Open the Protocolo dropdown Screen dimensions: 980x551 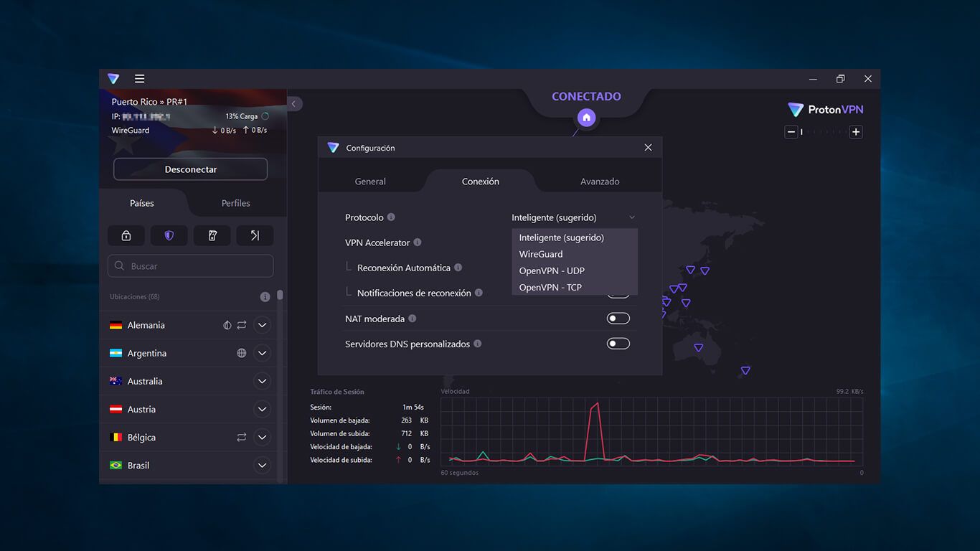[x=574, y=217]
